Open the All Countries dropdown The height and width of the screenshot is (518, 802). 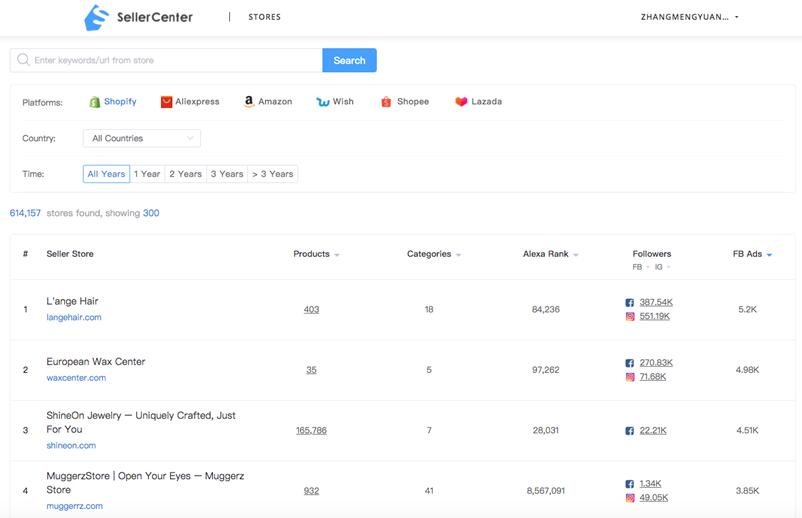[x=142, y=138]
